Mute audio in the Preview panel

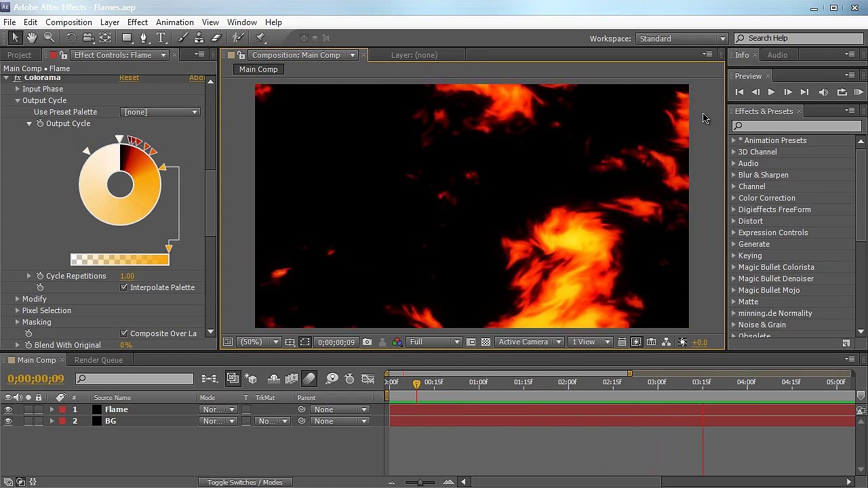[823, 92]
